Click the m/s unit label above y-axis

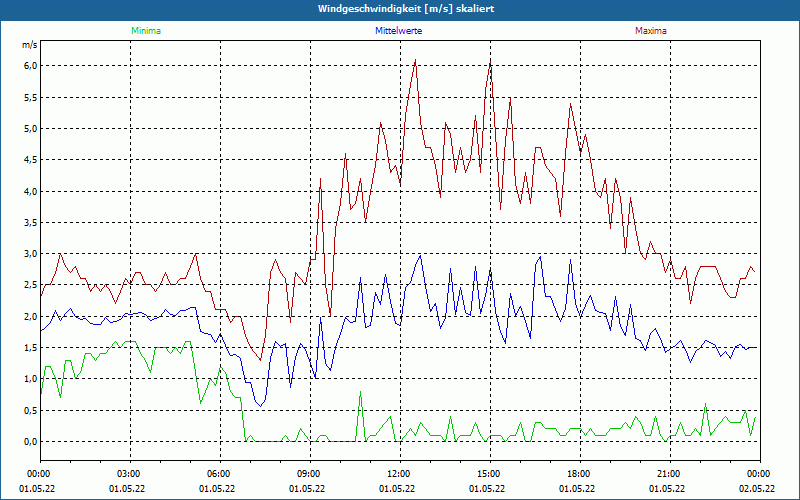29,45
